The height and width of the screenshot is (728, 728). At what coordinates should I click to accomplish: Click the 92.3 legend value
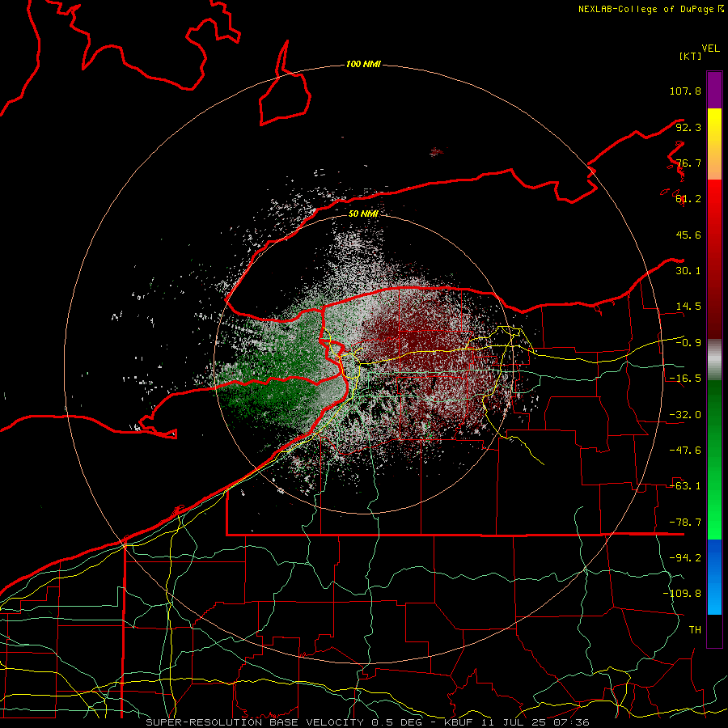pyautogui.click(x=688, y=127)
